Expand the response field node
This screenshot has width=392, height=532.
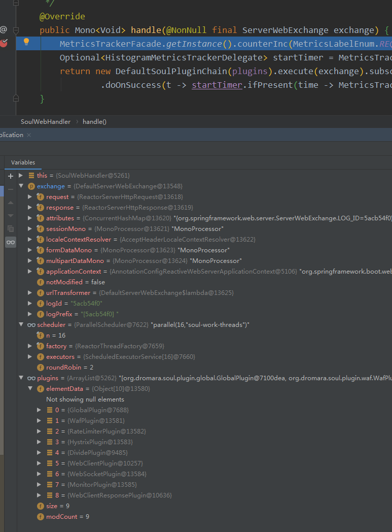point(30,207)
